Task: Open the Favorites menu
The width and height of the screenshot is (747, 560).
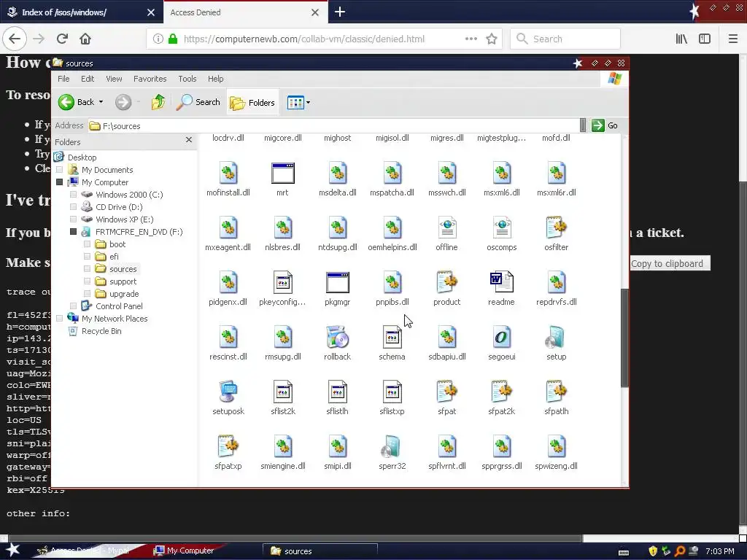Action: (150, 79)
